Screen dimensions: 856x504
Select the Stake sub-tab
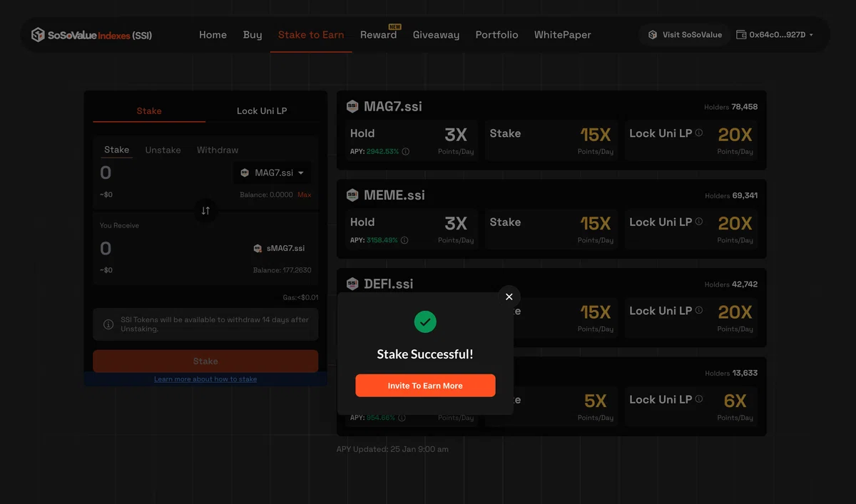(117, 150)
